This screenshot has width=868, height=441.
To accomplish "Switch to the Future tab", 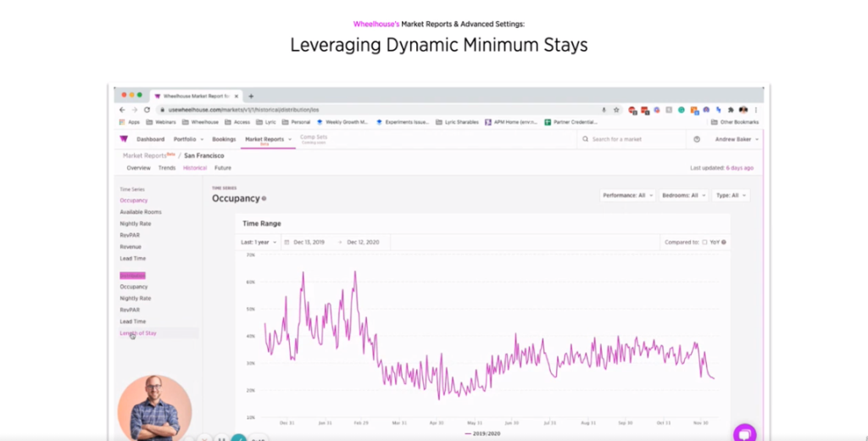I will pyautogui.click(x=223, y=168).
